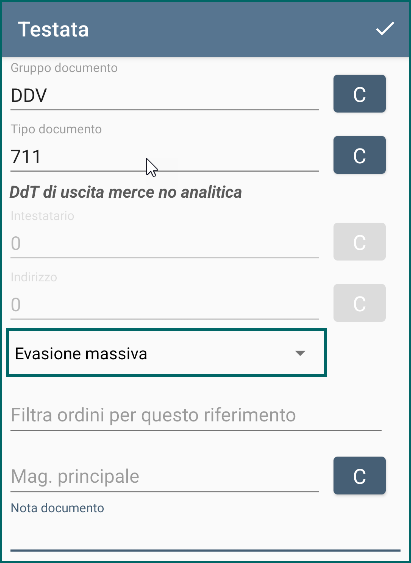This screenshot has height=563, width=411.
Task: Click the disabled Indirizzo input field
Action: point(164,305)
